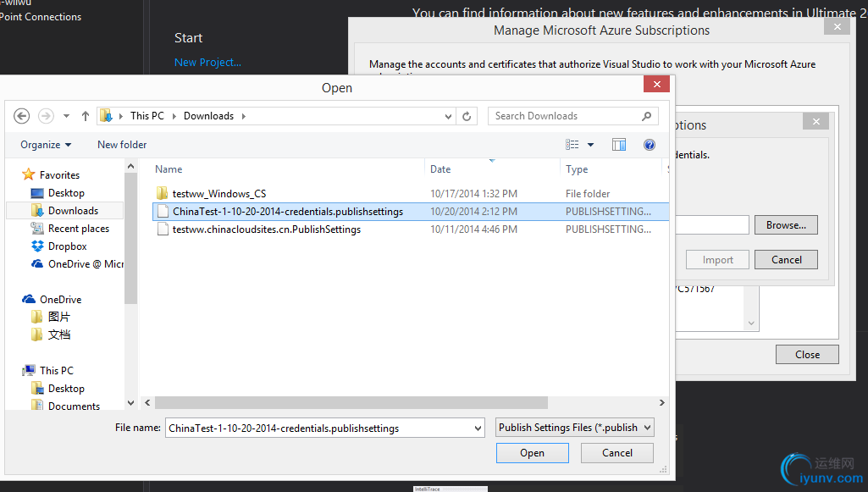Click the search magnifier icon

[647, 116]
